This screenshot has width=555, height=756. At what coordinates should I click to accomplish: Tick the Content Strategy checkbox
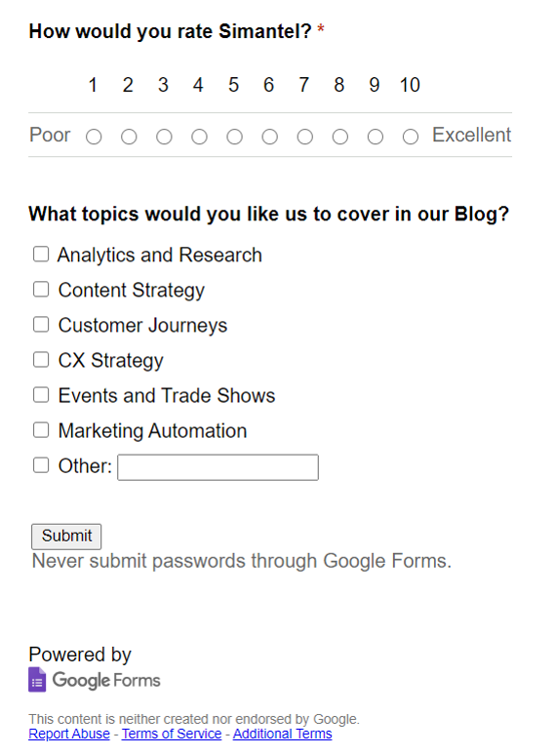[x=41, y=290]
